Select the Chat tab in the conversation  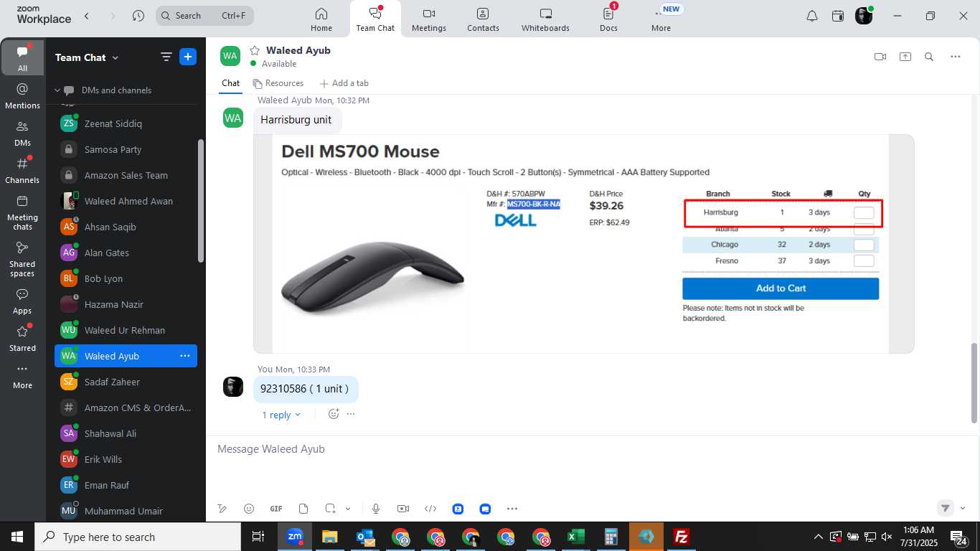pos(230,83)
